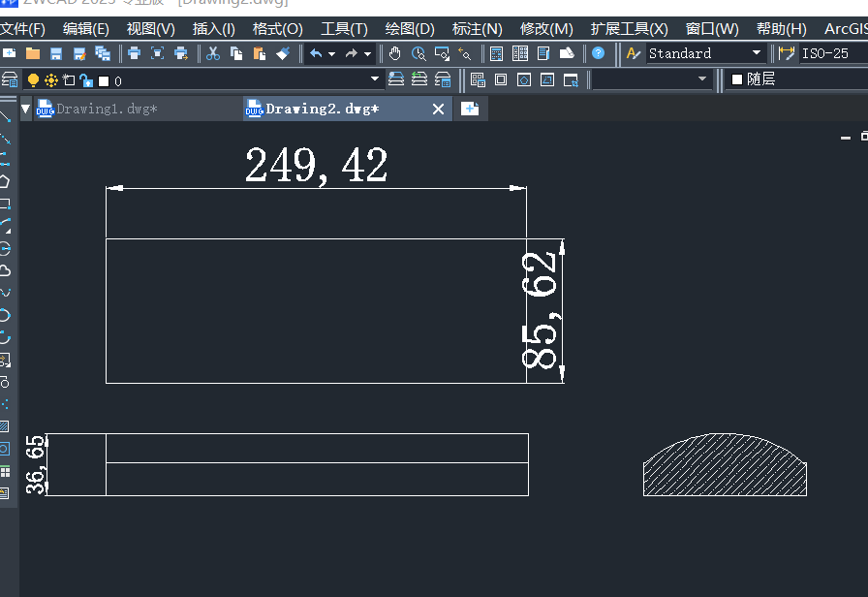Select the Revision Cloud tool
The image size is (868, 597).
(x=5, y=270)
